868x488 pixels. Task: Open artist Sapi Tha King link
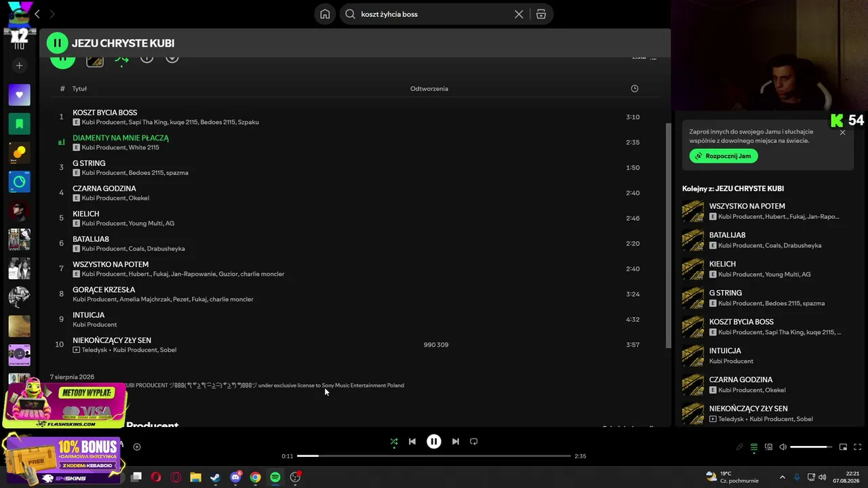(x=147, y=122)
